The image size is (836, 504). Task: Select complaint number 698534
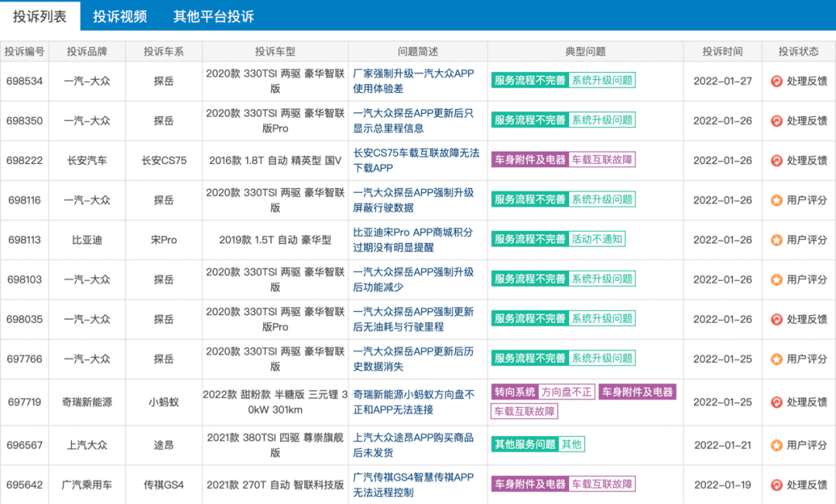click(25, 81)
